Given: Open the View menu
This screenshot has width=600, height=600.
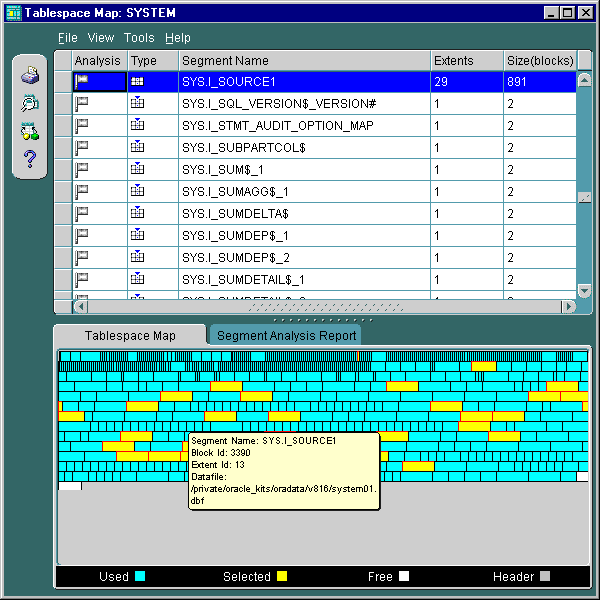Looking at the screenshot, I should coord(101,38).
